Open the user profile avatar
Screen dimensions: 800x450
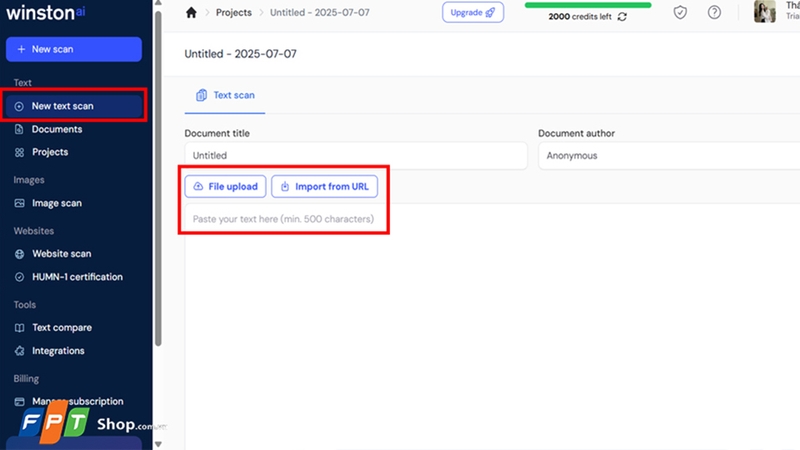[765, 11]
